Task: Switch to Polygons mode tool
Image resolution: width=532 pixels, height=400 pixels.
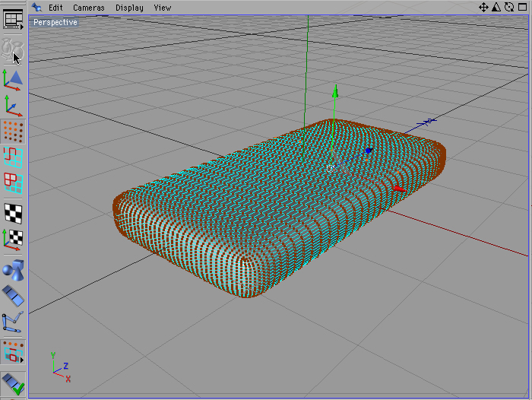Action: click(x=13, y=183)
